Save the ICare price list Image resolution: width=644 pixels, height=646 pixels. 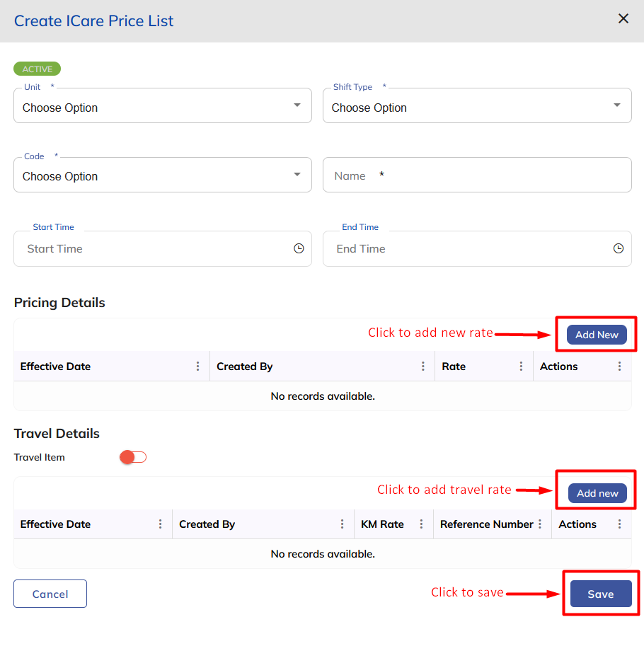600,594
